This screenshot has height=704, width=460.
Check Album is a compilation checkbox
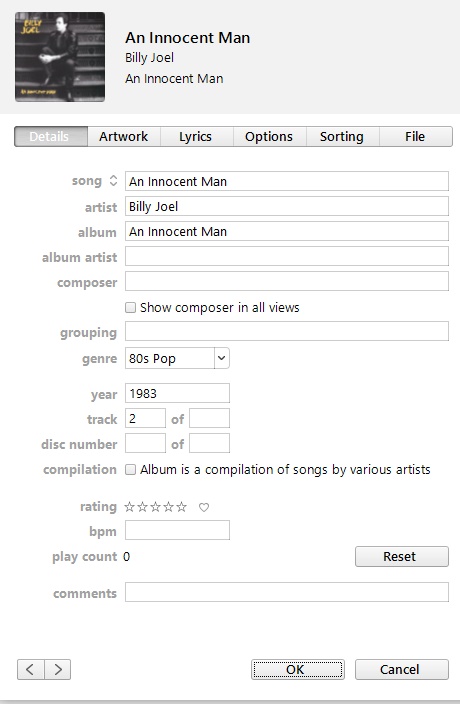click(x=130, y=470)
